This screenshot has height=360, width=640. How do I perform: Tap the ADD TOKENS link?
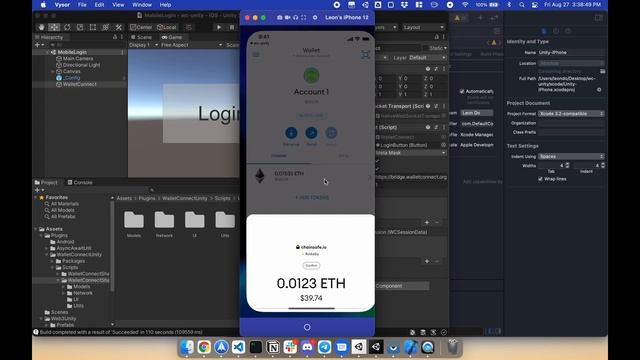[312, 198]
